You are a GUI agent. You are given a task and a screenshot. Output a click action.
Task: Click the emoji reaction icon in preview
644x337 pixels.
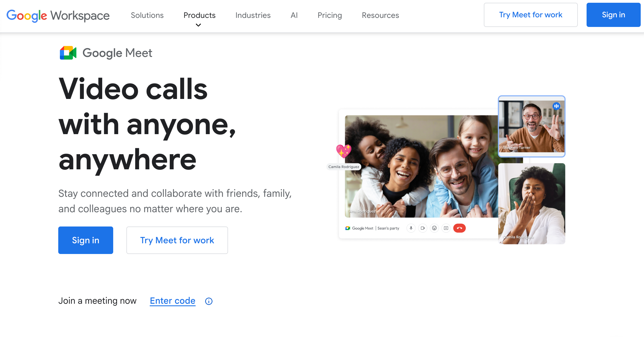click(x=434, y=228)
